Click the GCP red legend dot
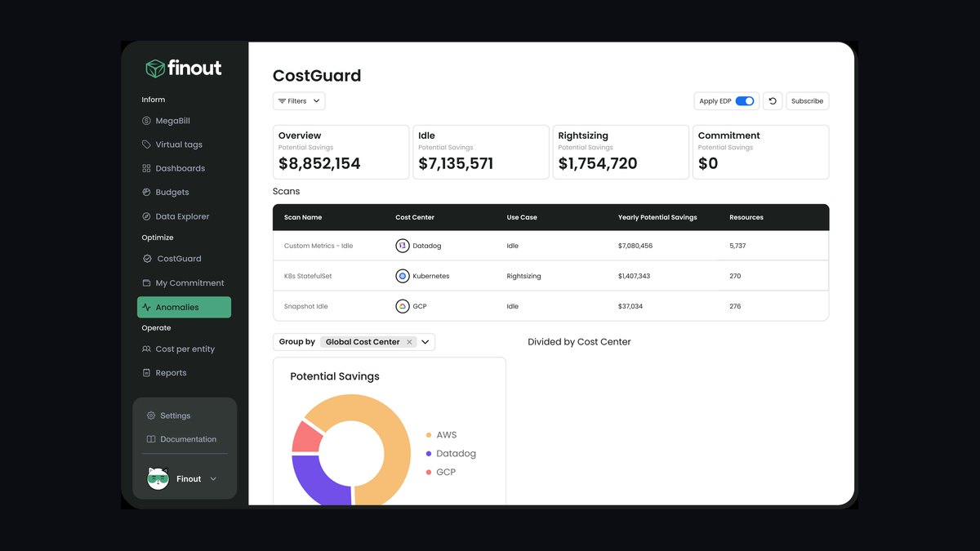Screen dimensions: 980x551 tap(428, 473)
